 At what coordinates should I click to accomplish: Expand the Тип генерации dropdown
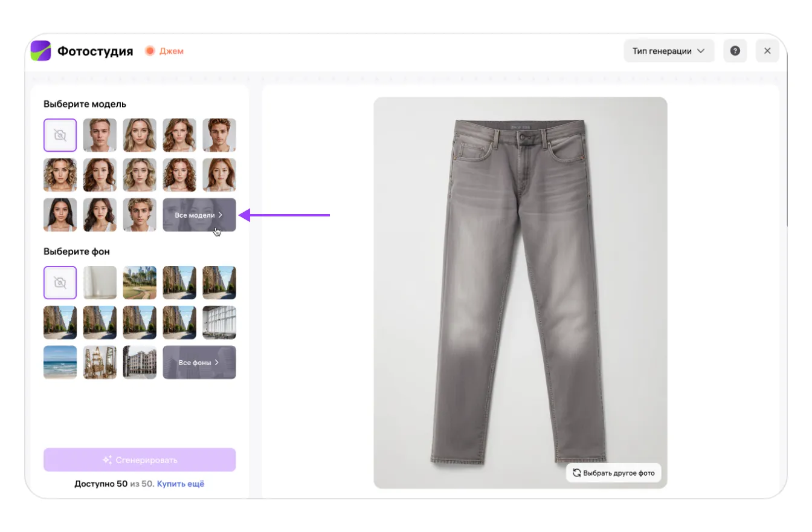(x=669, y=51)
